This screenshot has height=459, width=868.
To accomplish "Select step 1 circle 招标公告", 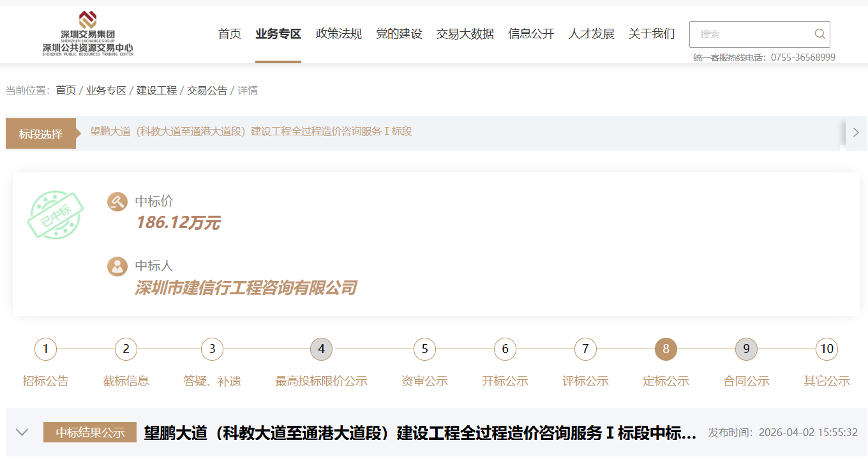I will pos(45,349).
